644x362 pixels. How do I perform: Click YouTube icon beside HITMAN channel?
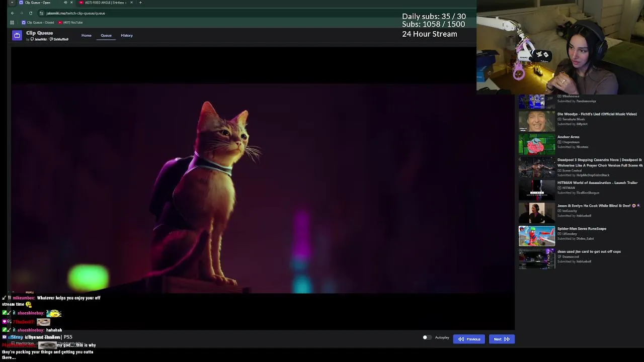(x=559, y=188)
